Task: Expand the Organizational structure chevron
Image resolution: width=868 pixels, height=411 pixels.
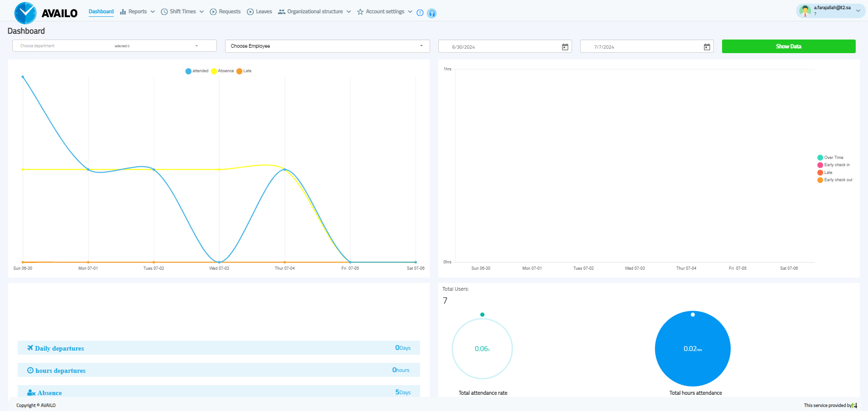Action: 349,12
